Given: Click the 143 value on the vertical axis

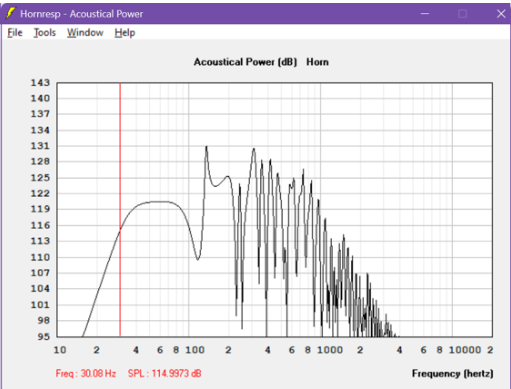Looking at the screenshot, I should pyautogui.click(x=40, y=83).
